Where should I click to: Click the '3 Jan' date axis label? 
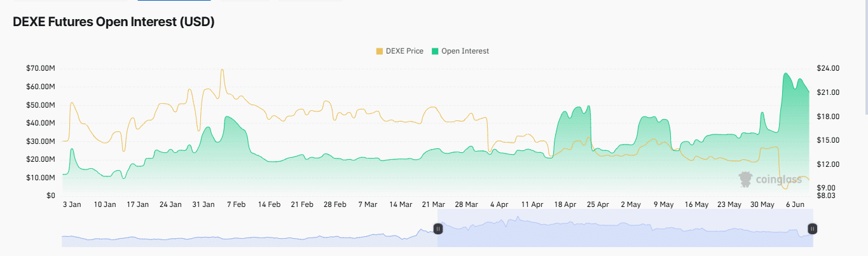tap(72, 205)
